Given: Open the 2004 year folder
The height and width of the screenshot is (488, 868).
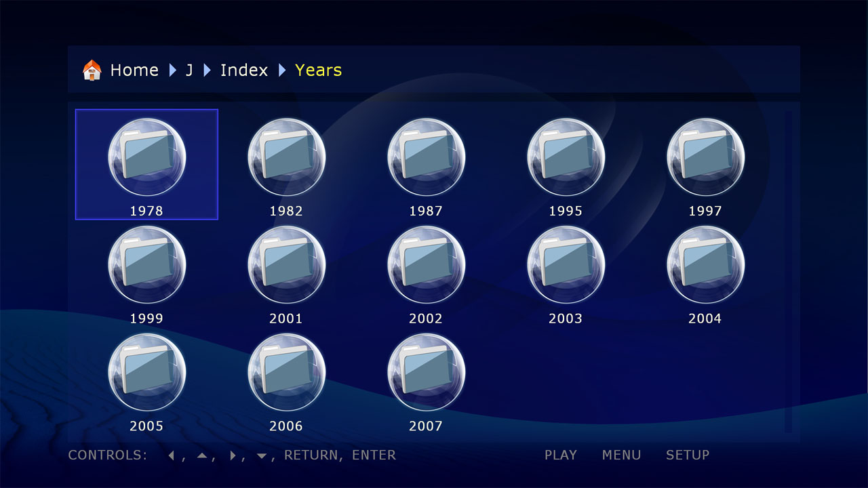Looking at the screenshot, I should (x=705, y=265).
